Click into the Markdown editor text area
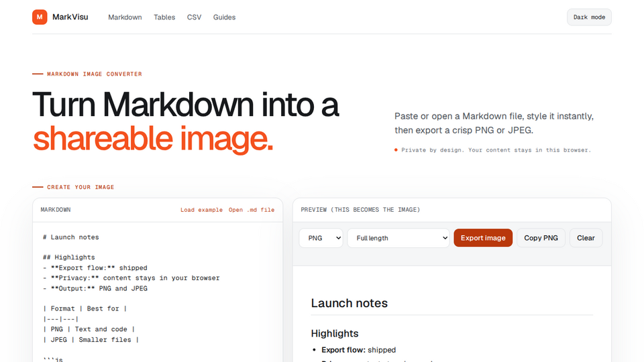This screenshot has height=362, width=644. pyautogui.click(x=158, y=292)
